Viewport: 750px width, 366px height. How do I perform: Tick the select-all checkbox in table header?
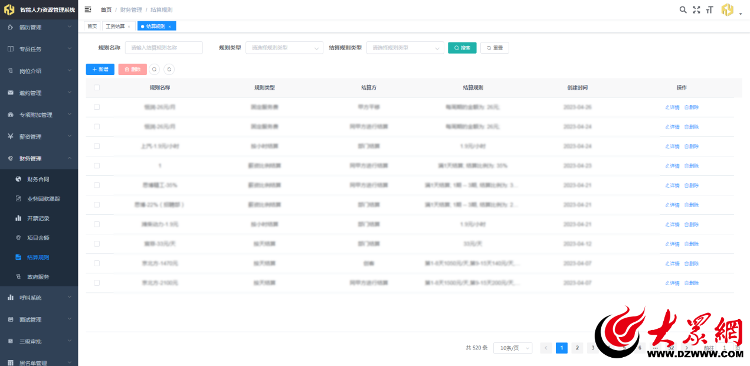click(x=97, y=88)
